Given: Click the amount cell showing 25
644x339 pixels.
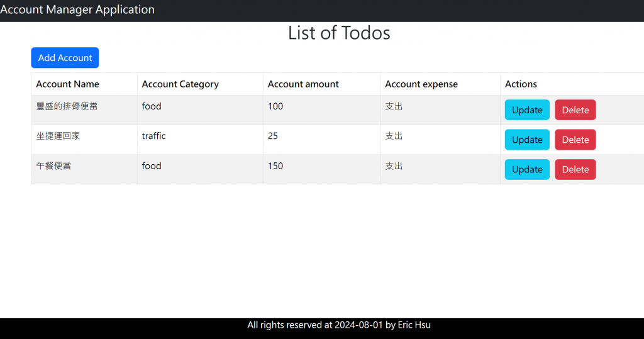Looking at the screenshot, I should pos(273,136).
